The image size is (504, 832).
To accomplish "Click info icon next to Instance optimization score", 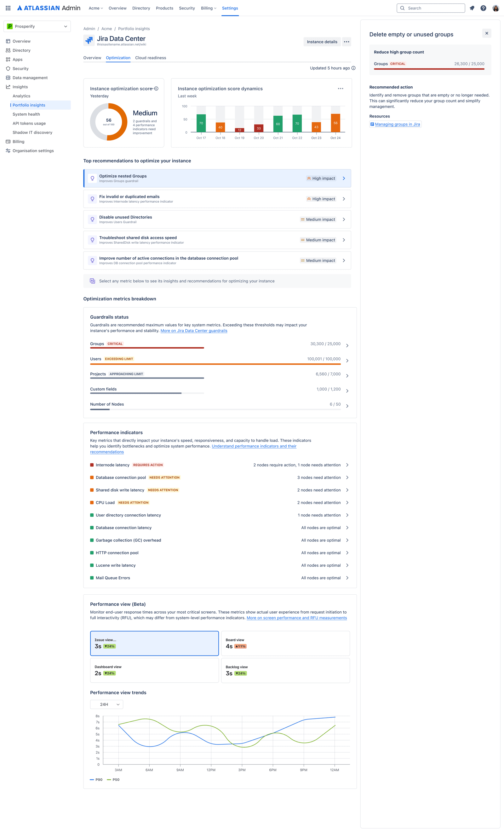I will coord(156,89).
